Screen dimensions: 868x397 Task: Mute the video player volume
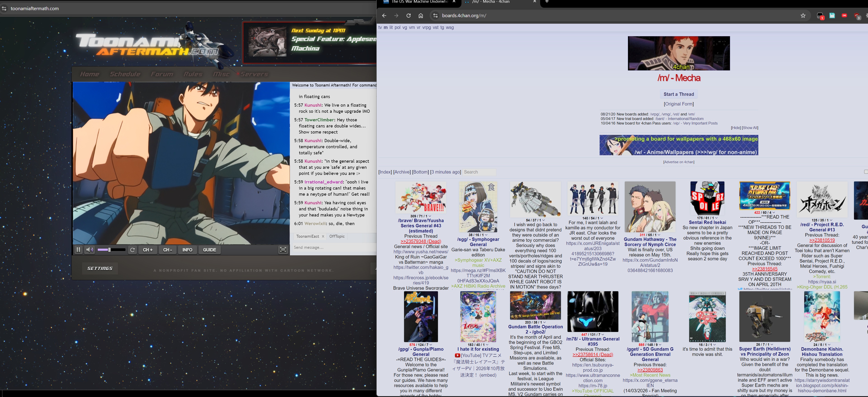tap(90, 250)
